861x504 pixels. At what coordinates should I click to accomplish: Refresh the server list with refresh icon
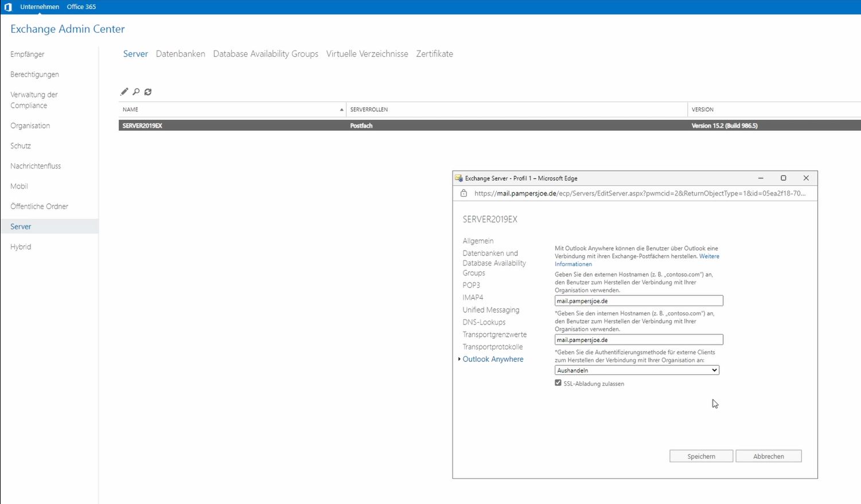tap(148, 92)
